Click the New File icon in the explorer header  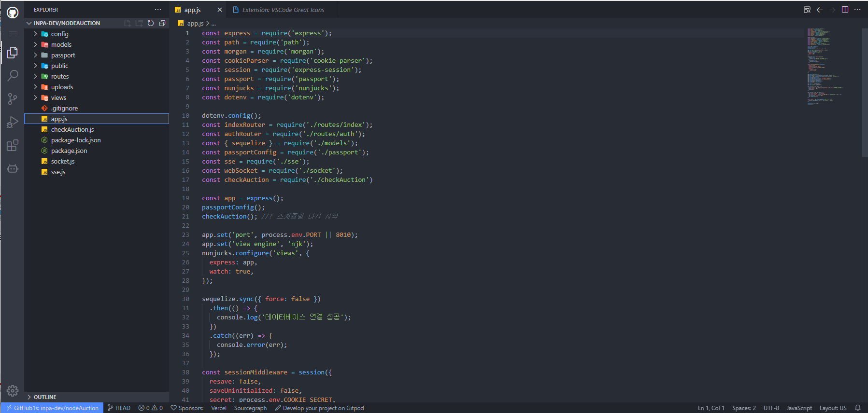(x=128, y=23)
